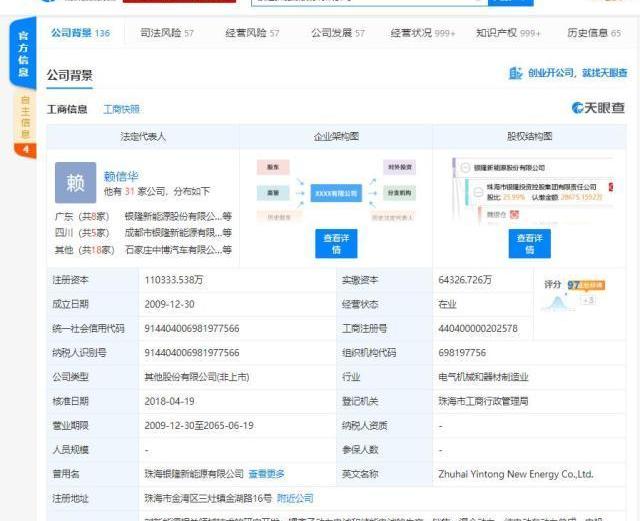Open the 经营状况 999+ tab
The width and height of the screenshot is (640, 521).
point(422,33)
